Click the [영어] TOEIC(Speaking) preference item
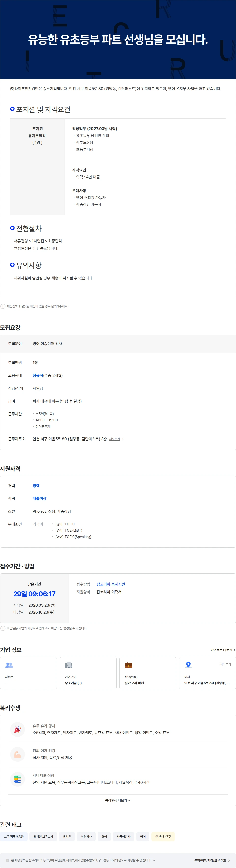The image size is (236, 868). [74, 537]
